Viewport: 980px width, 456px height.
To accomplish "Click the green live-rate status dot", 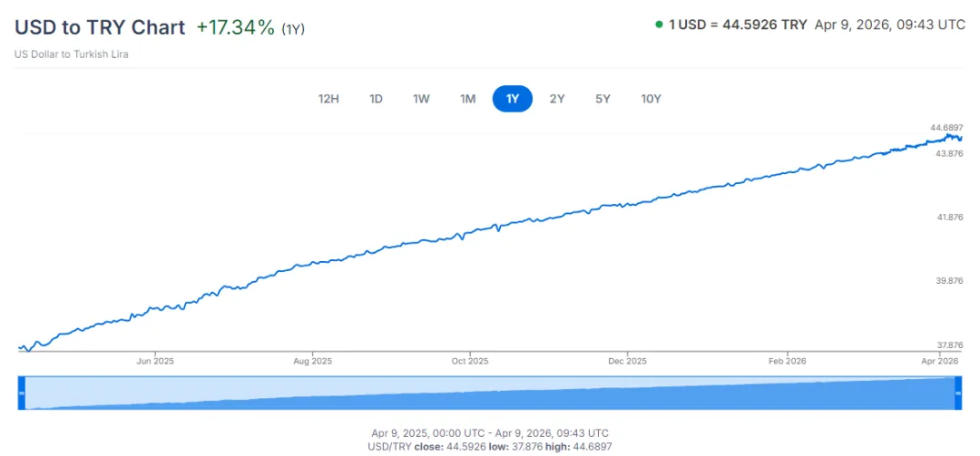I will pyautogui.click(x=659, y=24).
